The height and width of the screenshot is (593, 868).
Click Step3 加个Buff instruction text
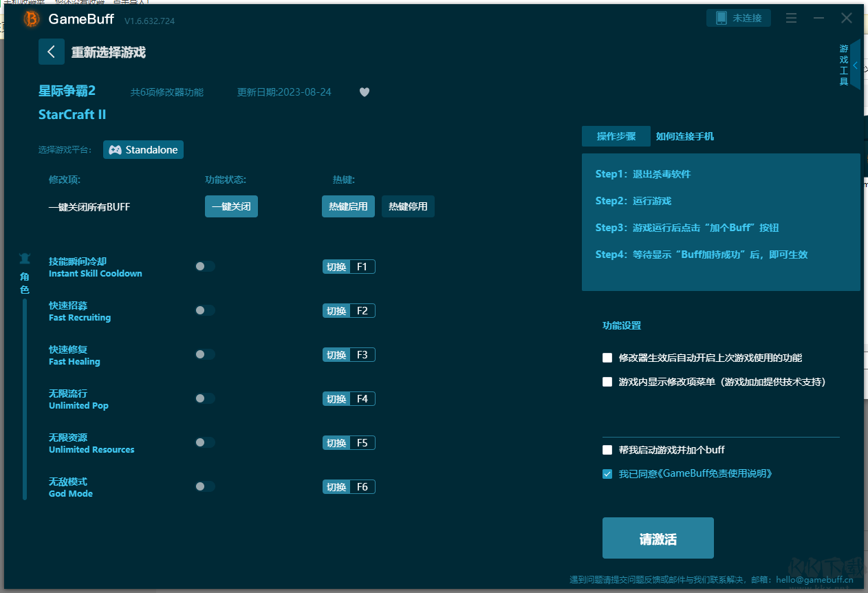[687, 228]
